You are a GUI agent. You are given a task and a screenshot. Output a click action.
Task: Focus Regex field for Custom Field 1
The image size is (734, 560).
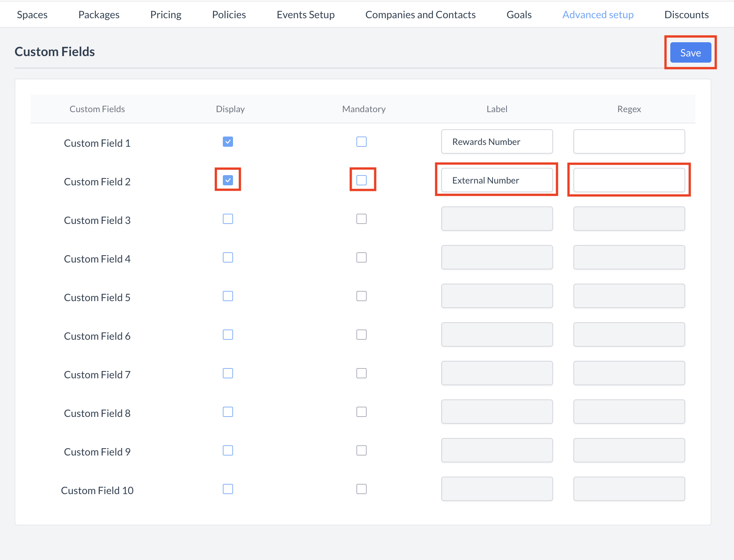629,142
